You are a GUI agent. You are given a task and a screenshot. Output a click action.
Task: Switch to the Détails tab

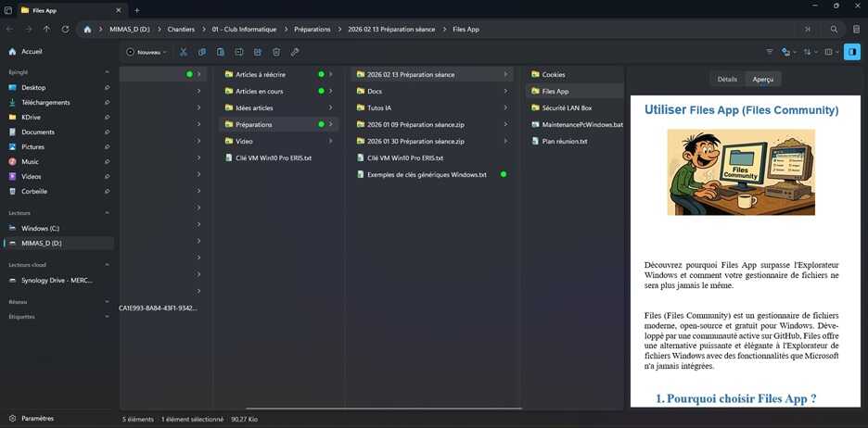pyautogui.click(x=727, y=79)
